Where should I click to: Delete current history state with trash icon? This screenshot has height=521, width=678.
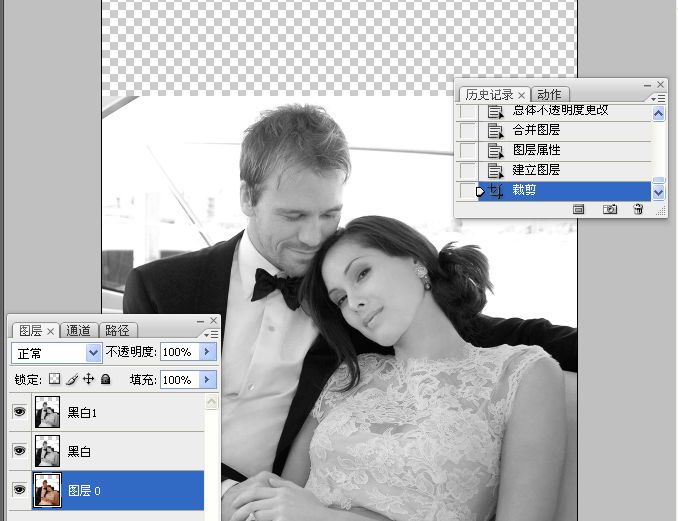point(638,209)
